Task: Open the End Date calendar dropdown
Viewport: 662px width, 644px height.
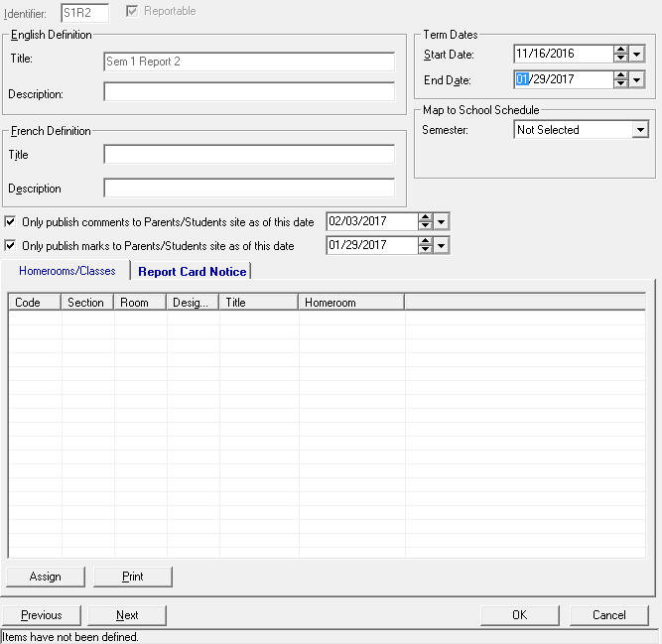Action: pos(637,80)
